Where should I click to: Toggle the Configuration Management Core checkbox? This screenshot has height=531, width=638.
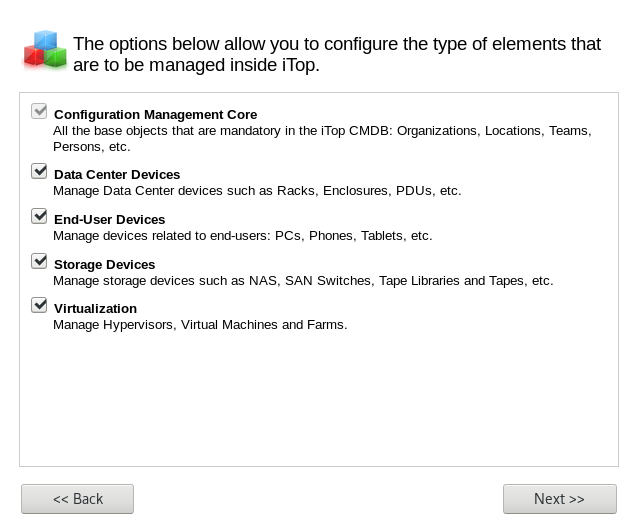pos(40,111)
